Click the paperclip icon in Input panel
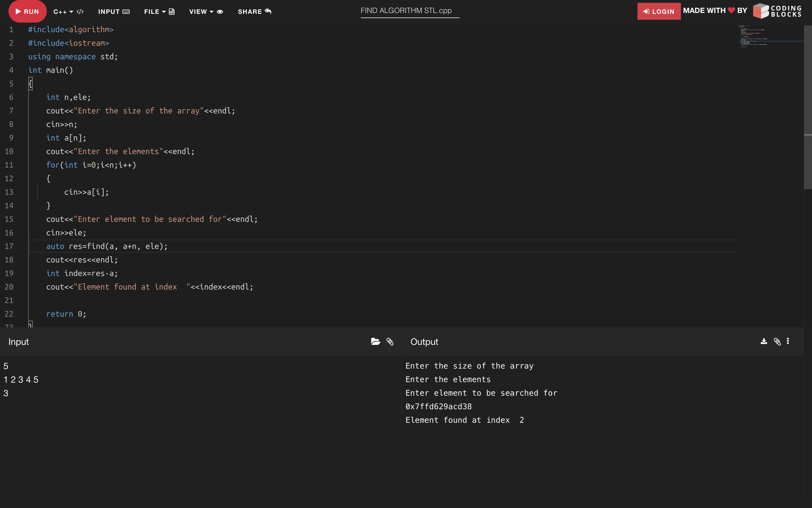Image resolution: width=812 pixels, height=508 pixels. 390,342
